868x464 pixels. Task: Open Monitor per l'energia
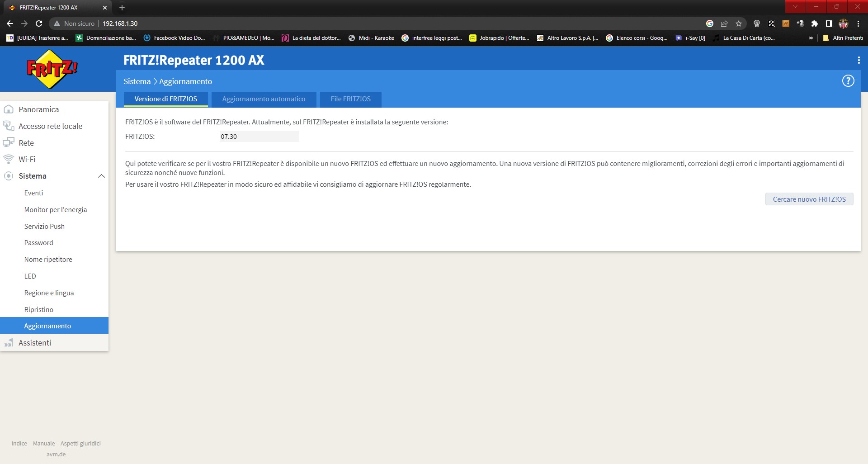click(x=56, y=210)
